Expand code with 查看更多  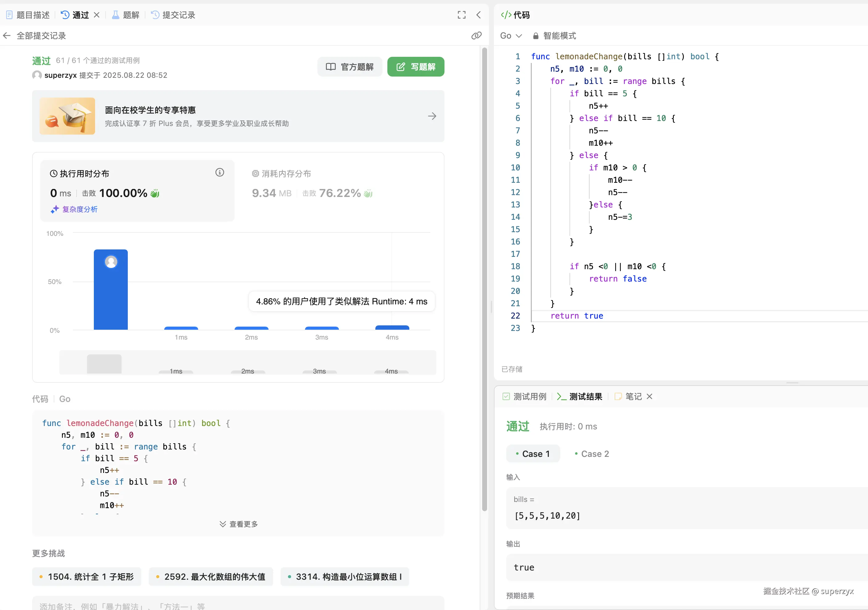pyautogui.click(x=239, y=524)
